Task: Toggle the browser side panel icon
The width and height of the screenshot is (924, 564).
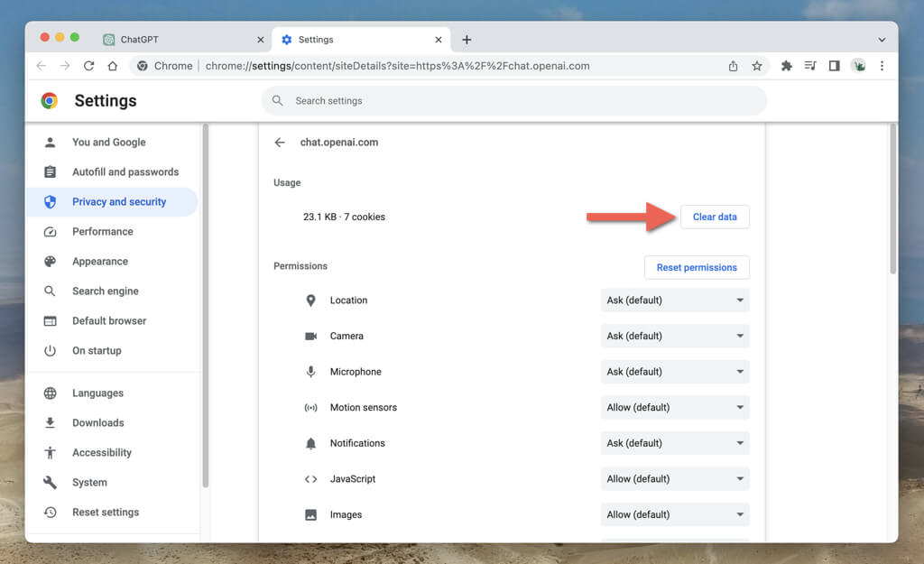Action: pos(834,66)
